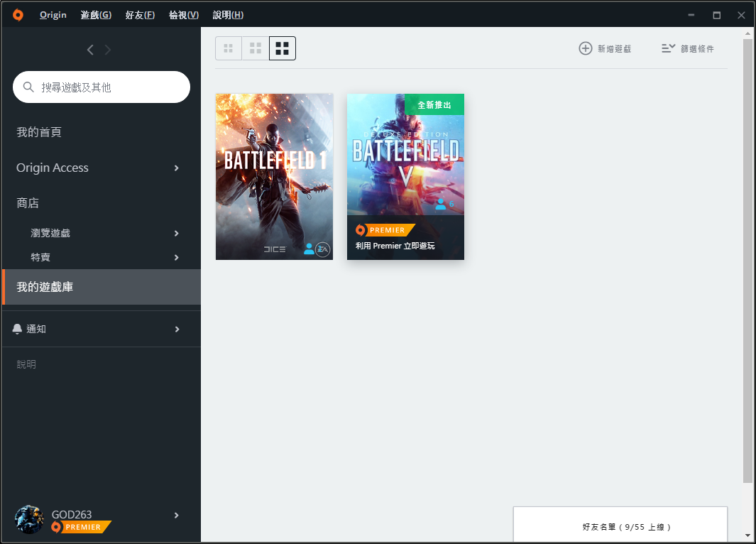The height and width of the screenshot is (544, 756).
Task: Open the 遊戲(G) menu
Action: click(x=96, y=15)
